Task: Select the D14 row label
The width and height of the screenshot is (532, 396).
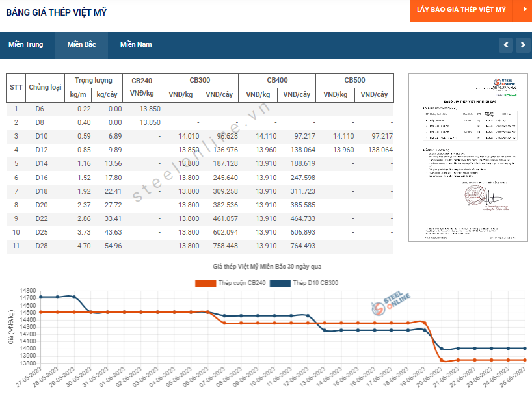Action: (42, 164)
